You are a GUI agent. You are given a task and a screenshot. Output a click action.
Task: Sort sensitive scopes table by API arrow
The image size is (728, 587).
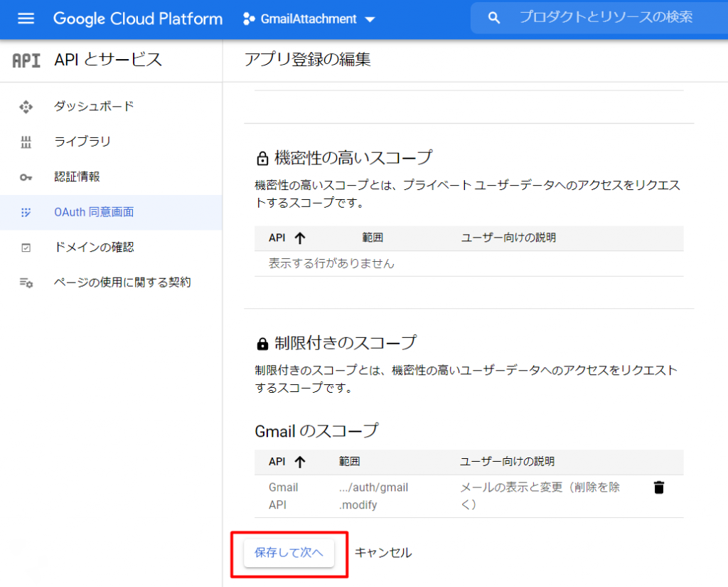tap(300, 238)
